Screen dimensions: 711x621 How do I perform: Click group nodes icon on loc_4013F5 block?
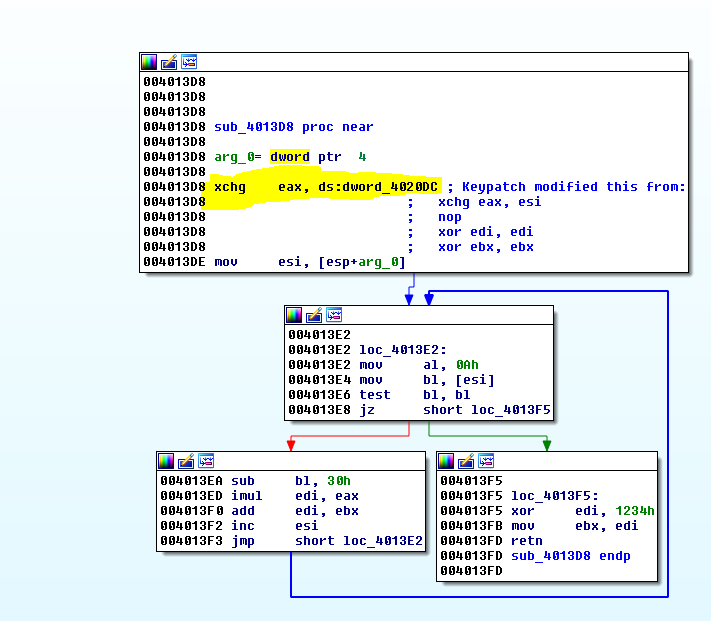486,461
